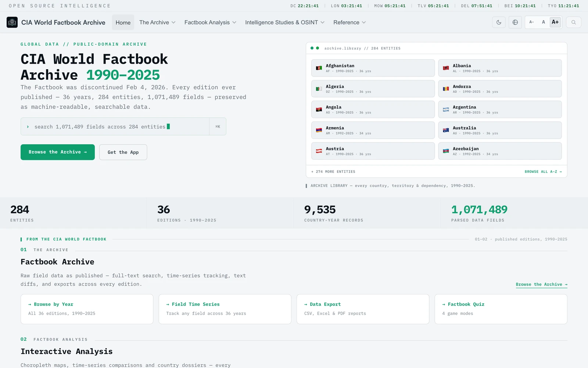Open Armenia flag icon entry
Screen dimensions: 588x368
pyautogui.click(x=319, y=130)
